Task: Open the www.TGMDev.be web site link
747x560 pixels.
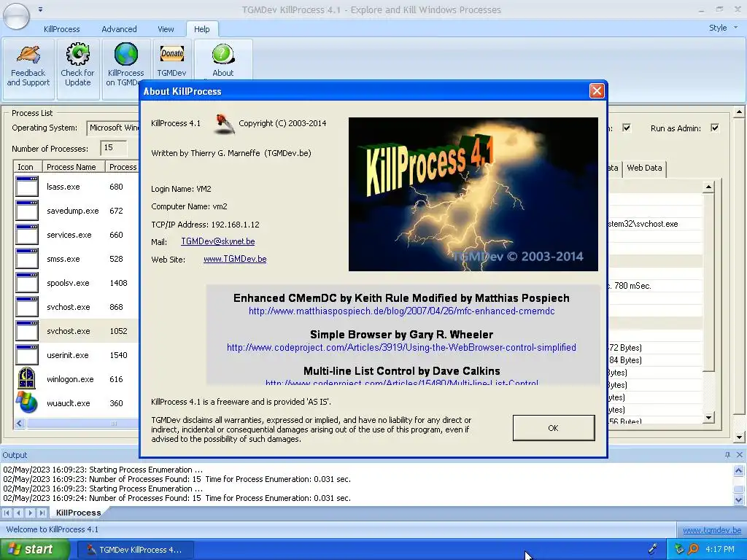Action: coord(235,259)
